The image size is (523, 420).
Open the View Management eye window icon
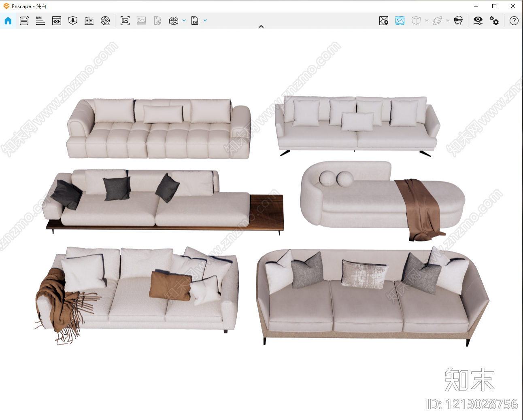coord(57,21)
